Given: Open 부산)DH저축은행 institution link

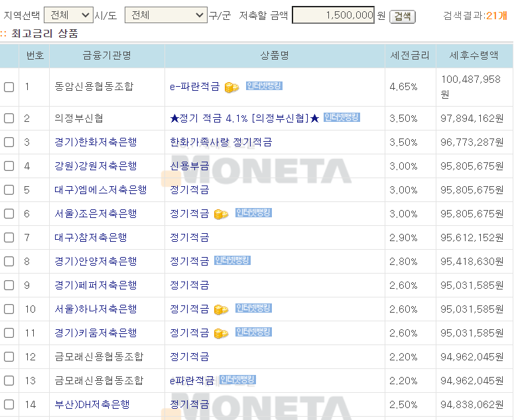Looking at the screenshot, I should tap(92, 405).
